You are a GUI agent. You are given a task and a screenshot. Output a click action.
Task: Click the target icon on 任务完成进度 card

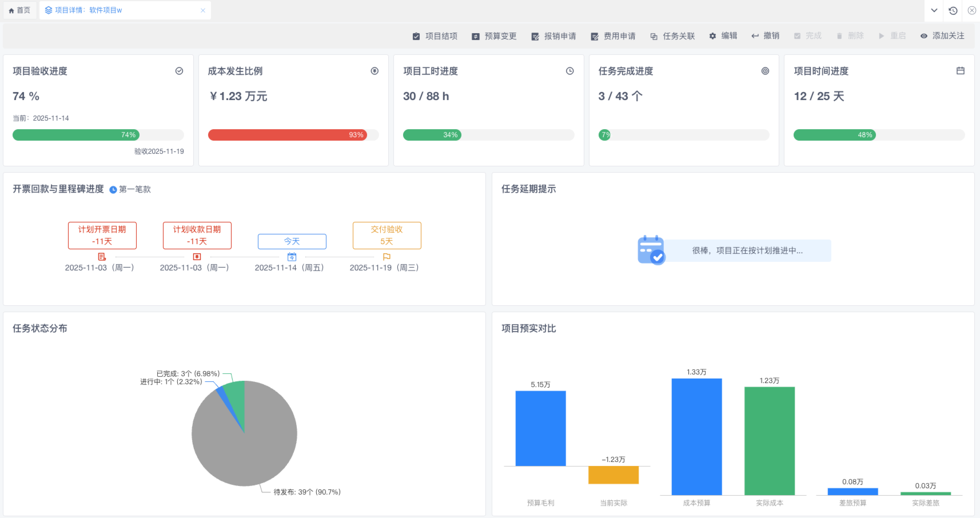point(765,71)
